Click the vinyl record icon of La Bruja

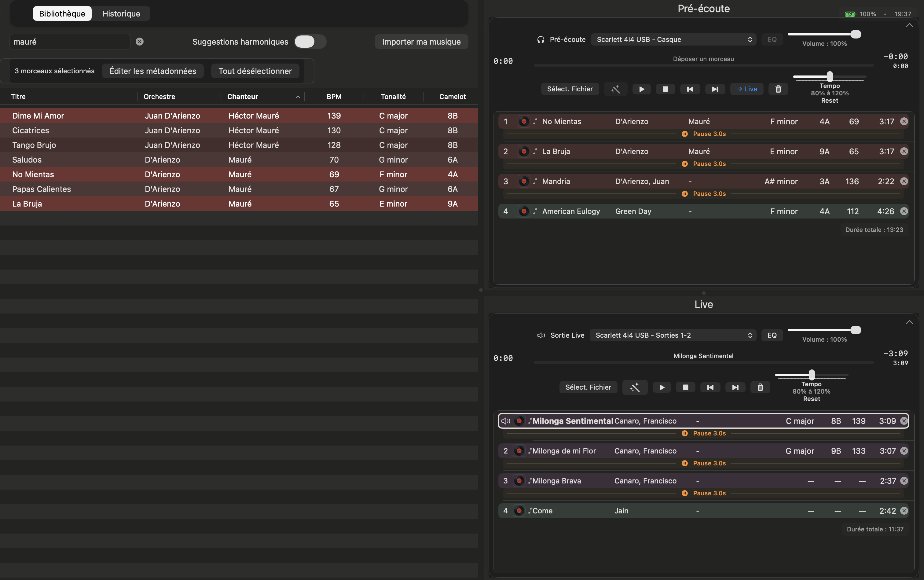click(523, 151)
